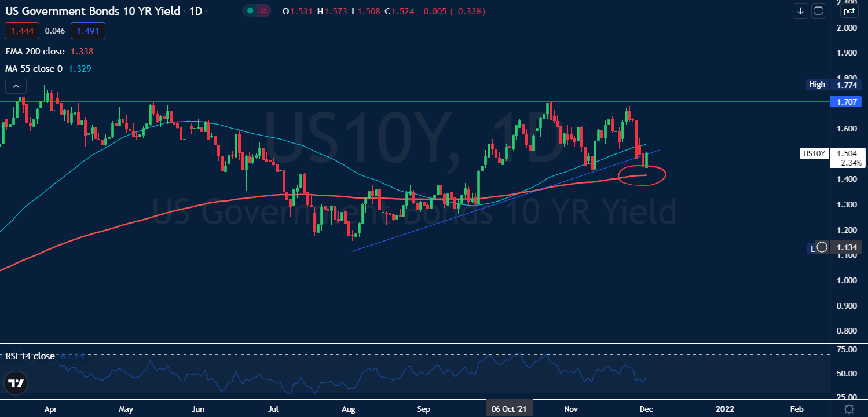Collapse the indicator legend with the chevron

pos(16,87)
